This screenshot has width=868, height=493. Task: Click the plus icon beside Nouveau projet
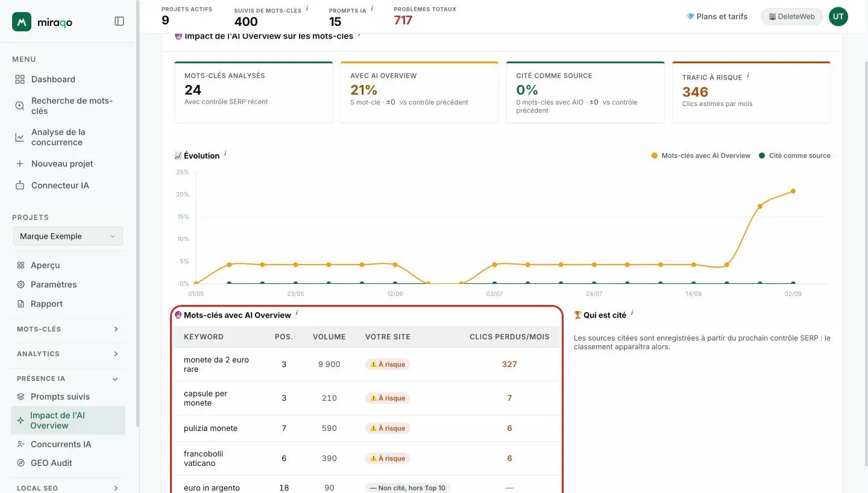(x=20, y=164)
